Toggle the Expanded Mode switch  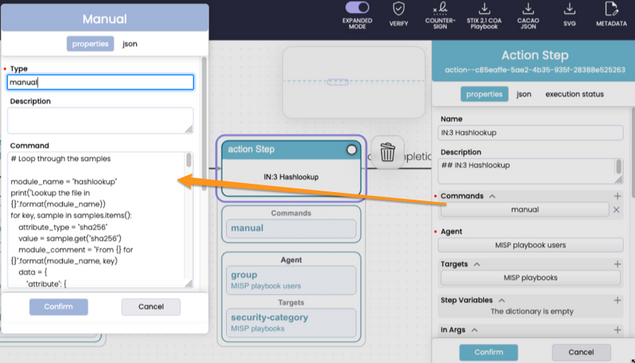pos(357,8)
